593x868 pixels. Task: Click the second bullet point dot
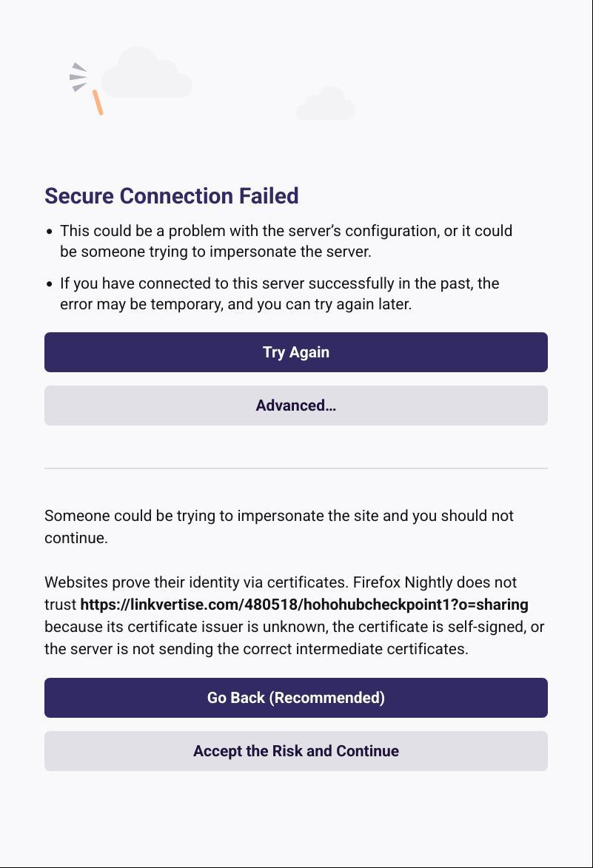[x=49, y=284]
